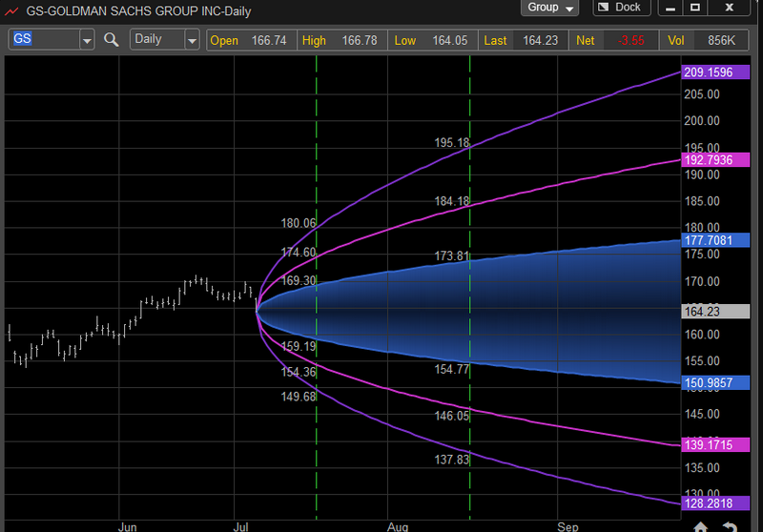Viewport: 763px width, 532px height.
Task: Click the purple 128.2818 price label
Action: [715, 503]
